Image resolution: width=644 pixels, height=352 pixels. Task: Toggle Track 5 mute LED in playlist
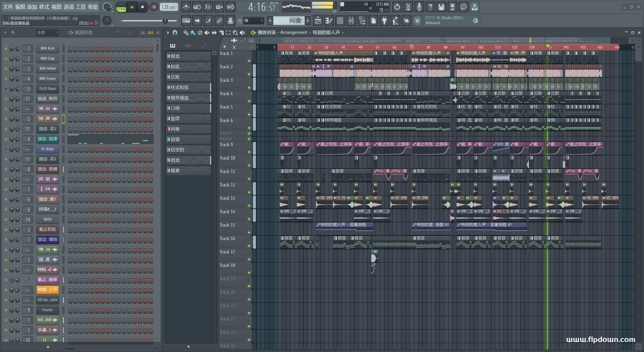249,115
